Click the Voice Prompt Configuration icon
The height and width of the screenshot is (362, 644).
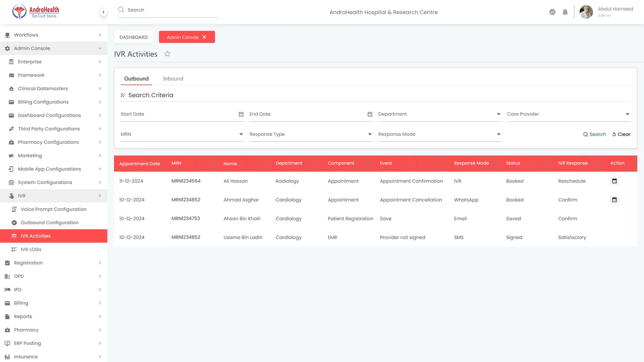14,209
